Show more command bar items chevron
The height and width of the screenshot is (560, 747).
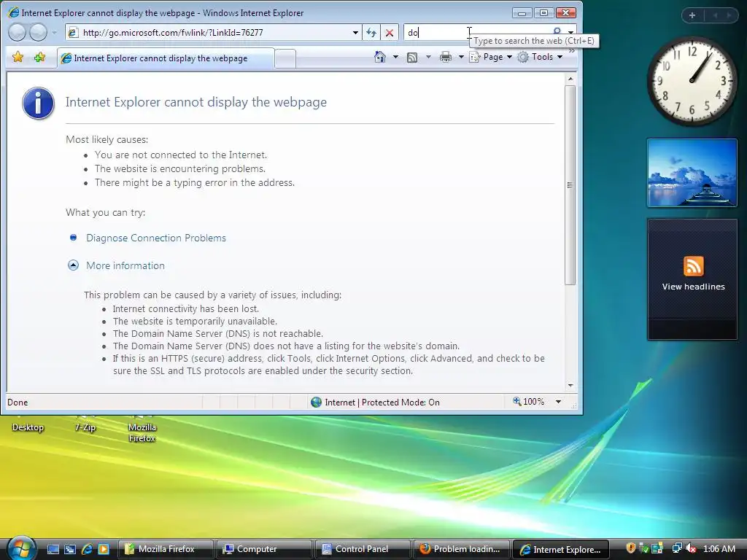(572, 50)
